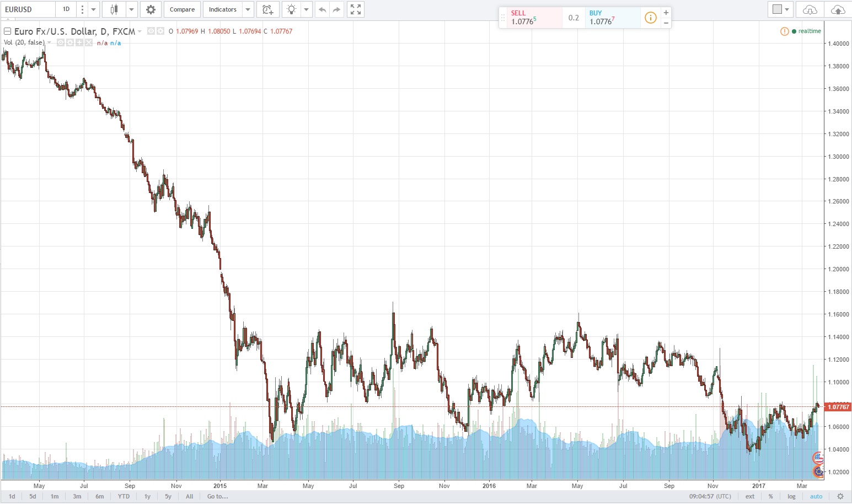Viewport: 852px width, 504px height.
Task: Select the 1m time range
Action: tap(55, 496)
